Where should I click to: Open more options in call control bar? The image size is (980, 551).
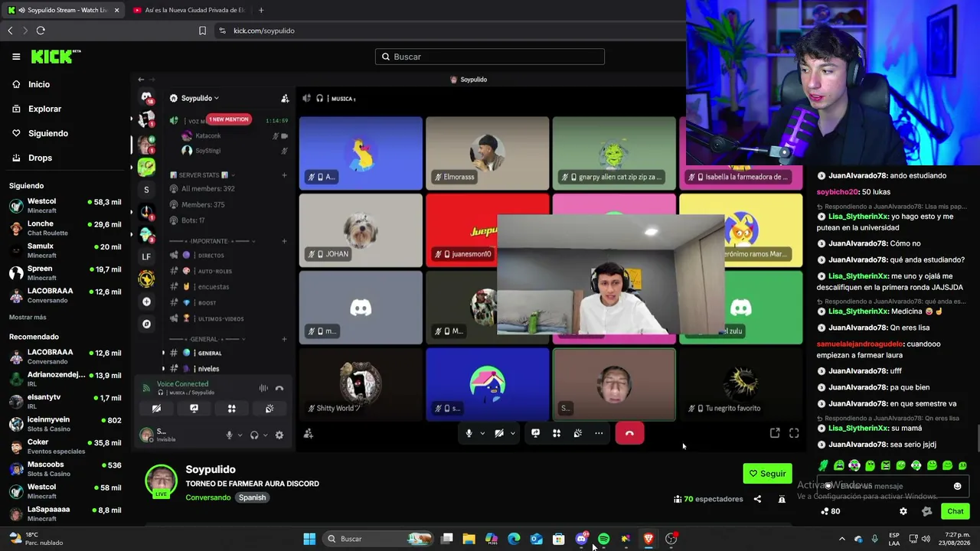(599, 433)
